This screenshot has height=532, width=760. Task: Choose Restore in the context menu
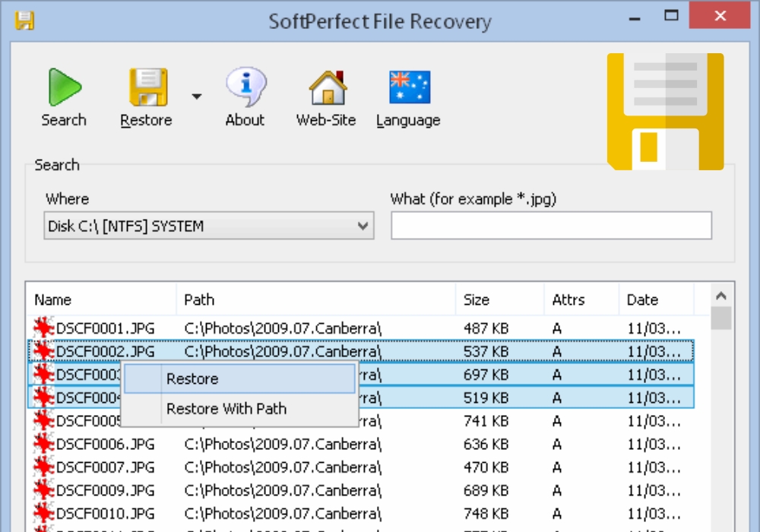240,378
